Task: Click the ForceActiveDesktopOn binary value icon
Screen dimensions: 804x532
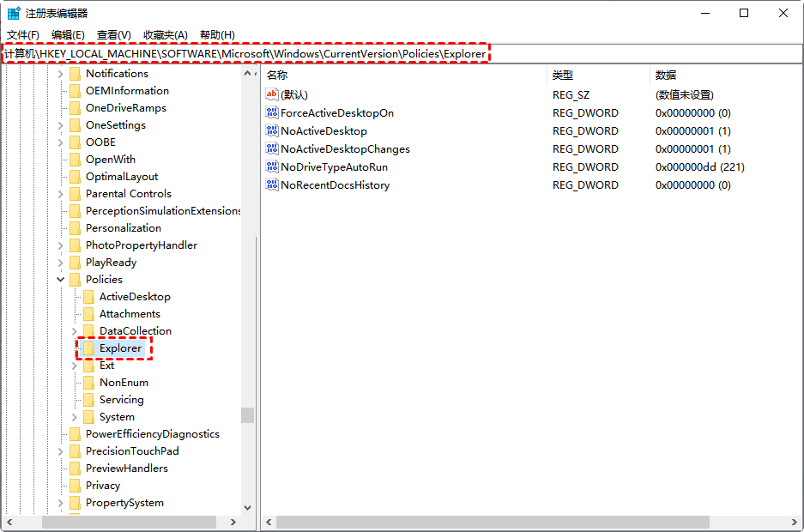Action: pos(272,113)
